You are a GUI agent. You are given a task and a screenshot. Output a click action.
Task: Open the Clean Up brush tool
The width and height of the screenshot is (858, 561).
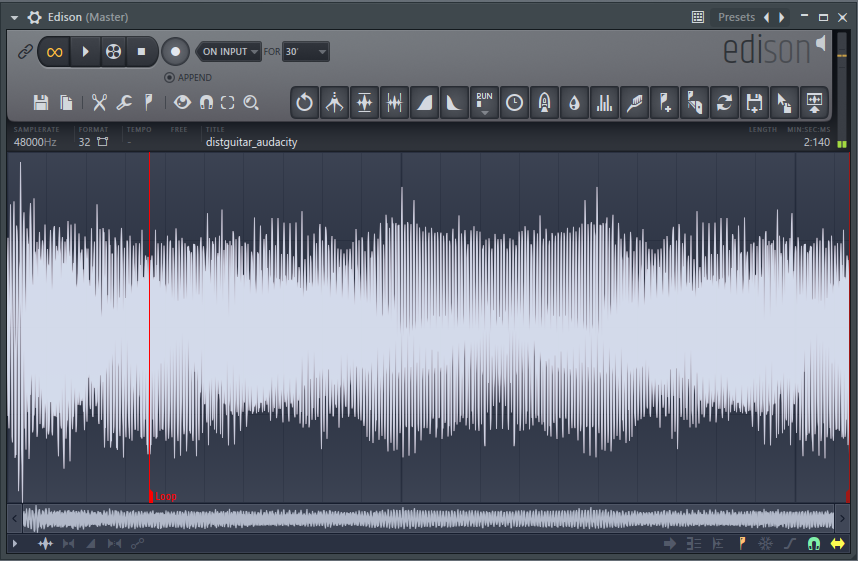(634, 102)
